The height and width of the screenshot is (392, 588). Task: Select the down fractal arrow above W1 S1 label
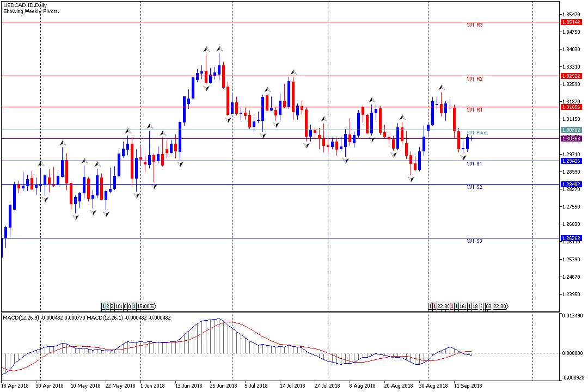click(x=463, y=157)
